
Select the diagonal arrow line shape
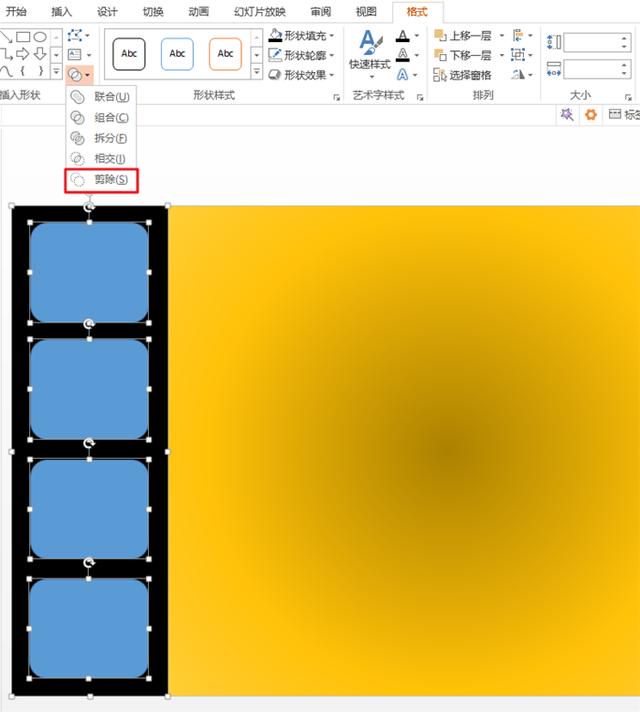(5, 36)
